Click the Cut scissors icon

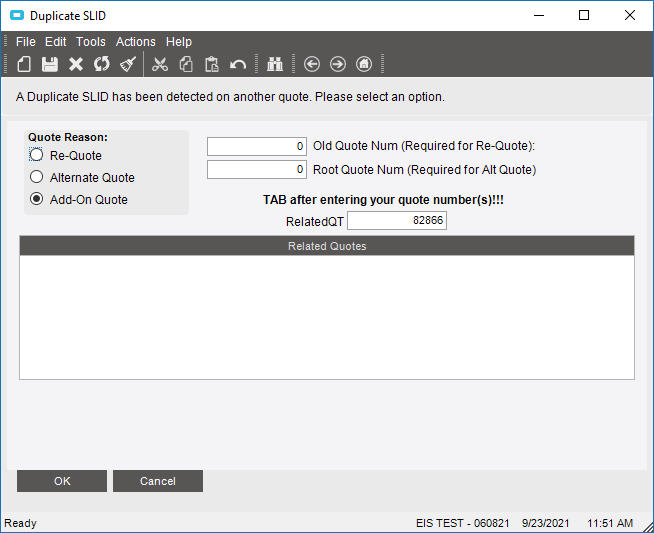tap(160, 64)
